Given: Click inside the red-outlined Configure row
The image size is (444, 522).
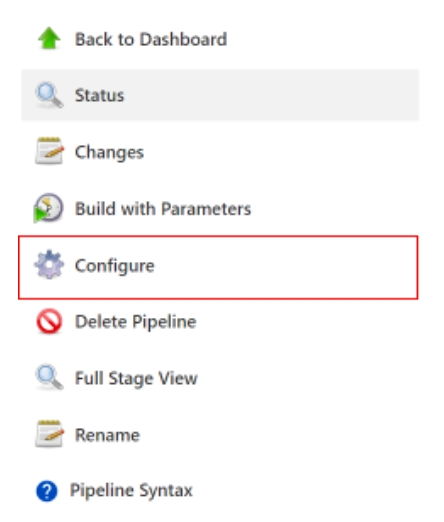Looking at the screenshot, I should [x=283, y=267].
